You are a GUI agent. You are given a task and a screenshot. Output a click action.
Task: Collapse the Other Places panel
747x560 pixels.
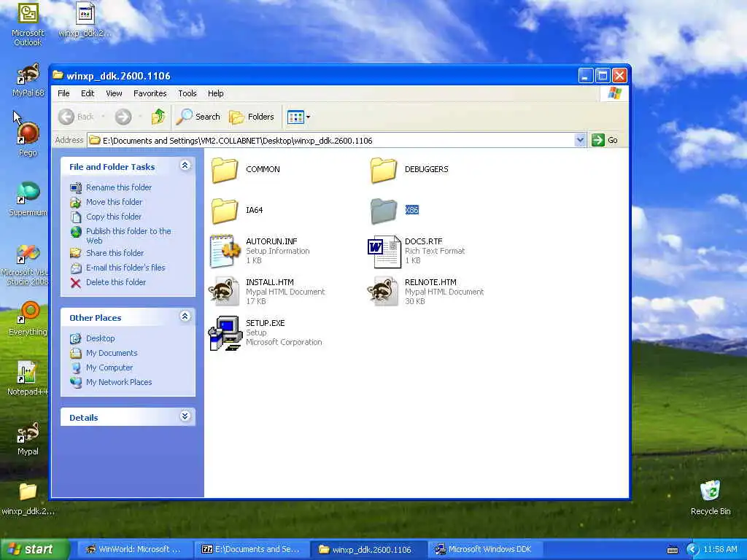[x=185, y=316]
